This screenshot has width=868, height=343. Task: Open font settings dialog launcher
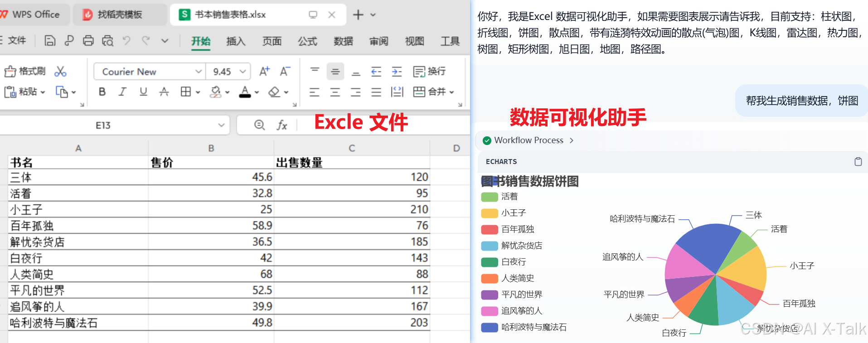pos(295,105)
